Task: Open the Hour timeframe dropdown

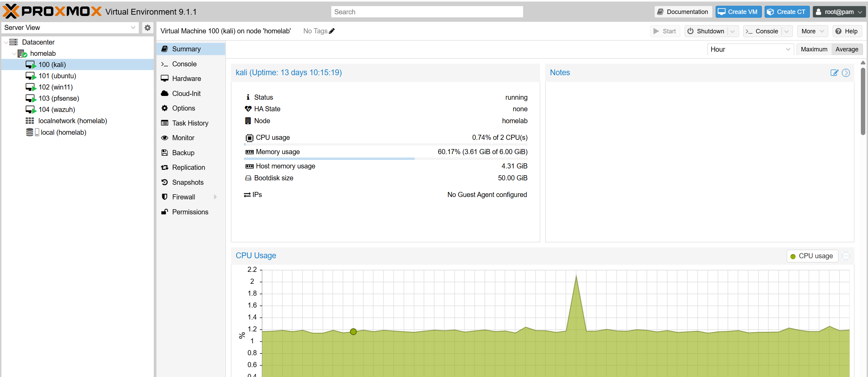Action: (788, 49)
